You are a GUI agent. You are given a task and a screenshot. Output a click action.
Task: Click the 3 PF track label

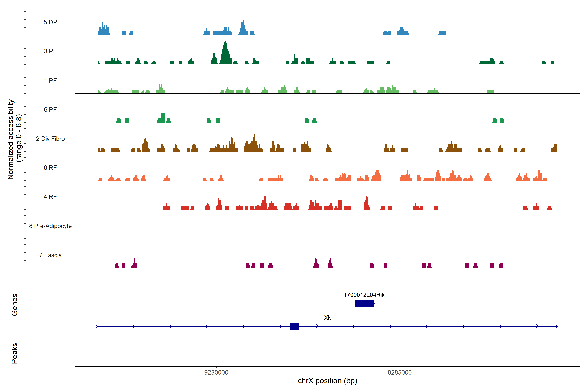pyautogui.click(x=50, y=51)
